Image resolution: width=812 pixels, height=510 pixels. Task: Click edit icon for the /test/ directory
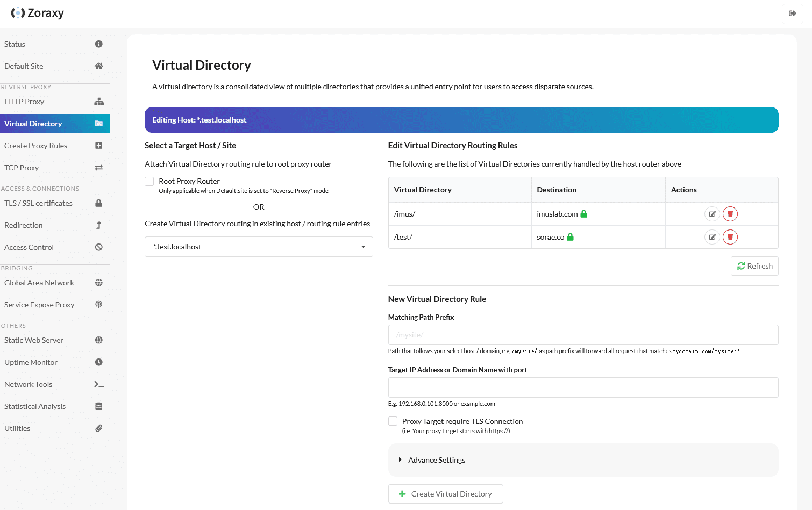tap(712, 237)
